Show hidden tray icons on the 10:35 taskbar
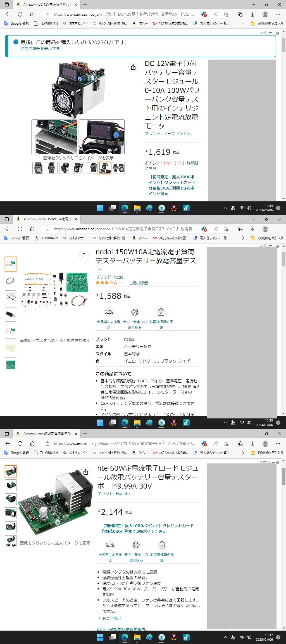This screenshot has height=644, width=286. pos(225,423)
